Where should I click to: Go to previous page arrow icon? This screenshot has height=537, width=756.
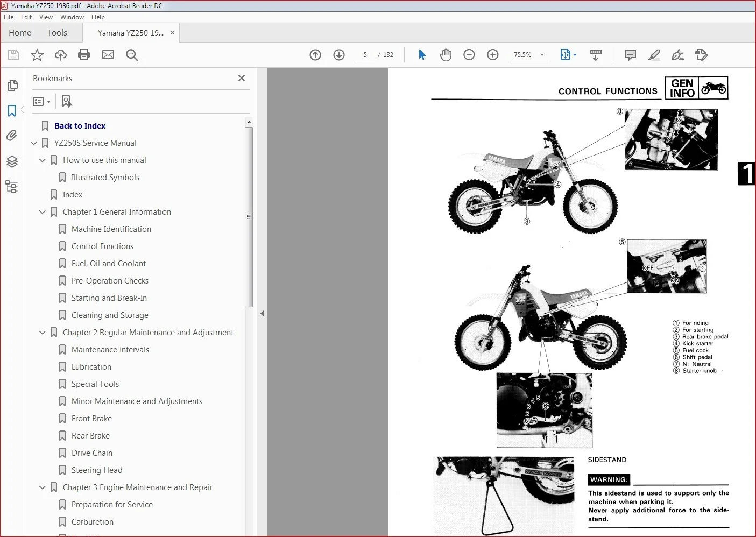point(315,55)
